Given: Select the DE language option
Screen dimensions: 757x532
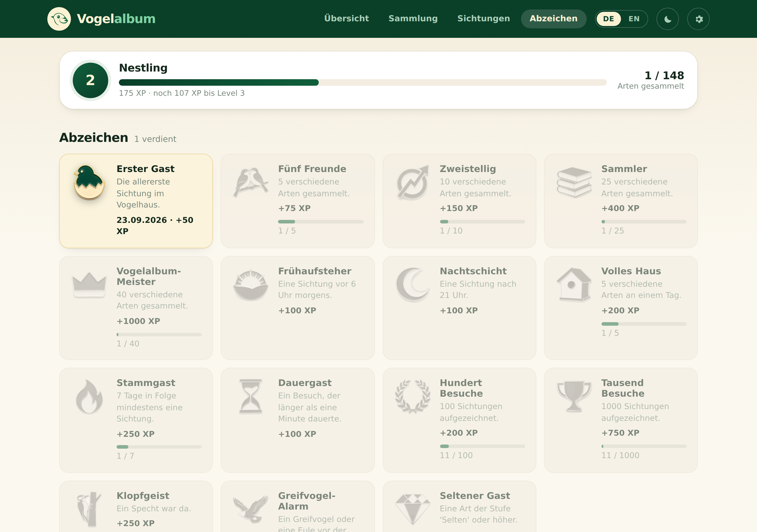Looking at the screenshot, I should (x=609, y=19).
